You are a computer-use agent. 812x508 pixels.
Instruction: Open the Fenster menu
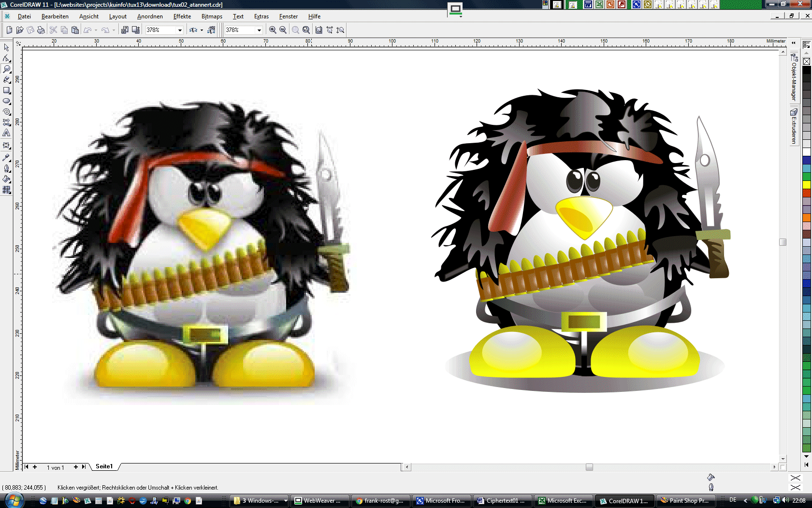point(289,16)
